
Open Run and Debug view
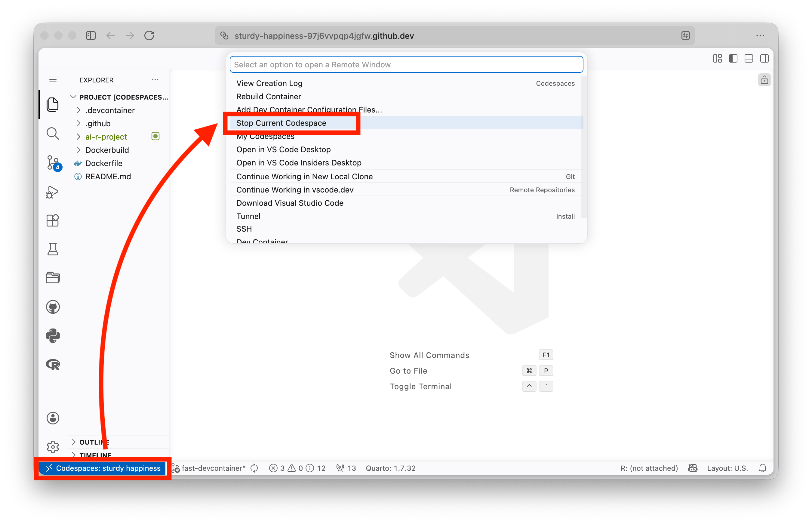tap(53, 192)
